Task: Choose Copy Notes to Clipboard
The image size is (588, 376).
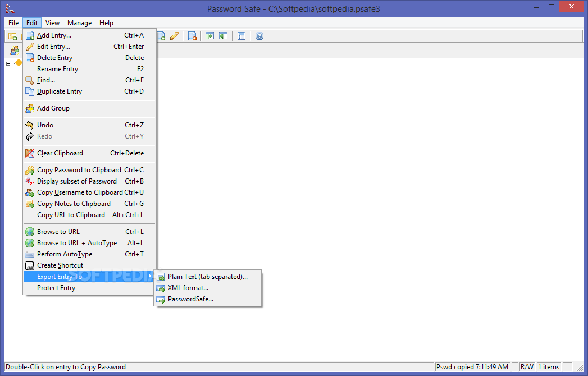Action: (90, 204)
